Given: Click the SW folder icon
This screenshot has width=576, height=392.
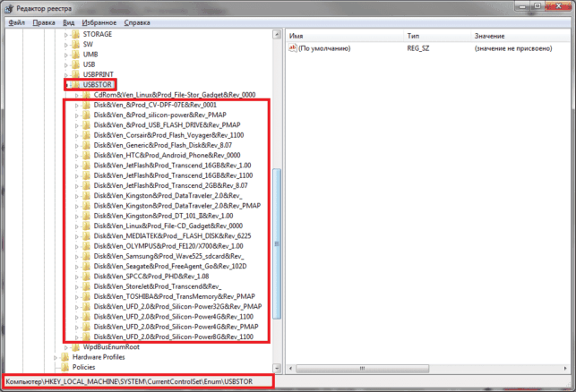Looking at the screenshot, I should (75, 45).
